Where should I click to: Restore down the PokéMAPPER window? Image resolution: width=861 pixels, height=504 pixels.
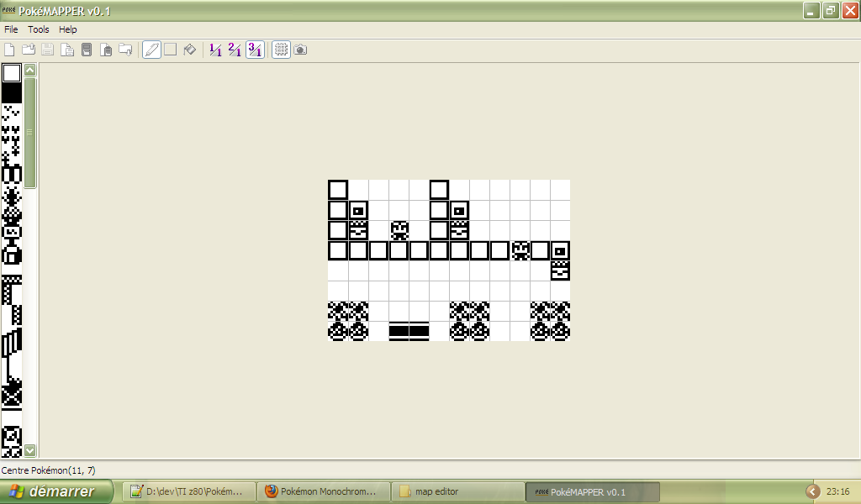[831, 10]
